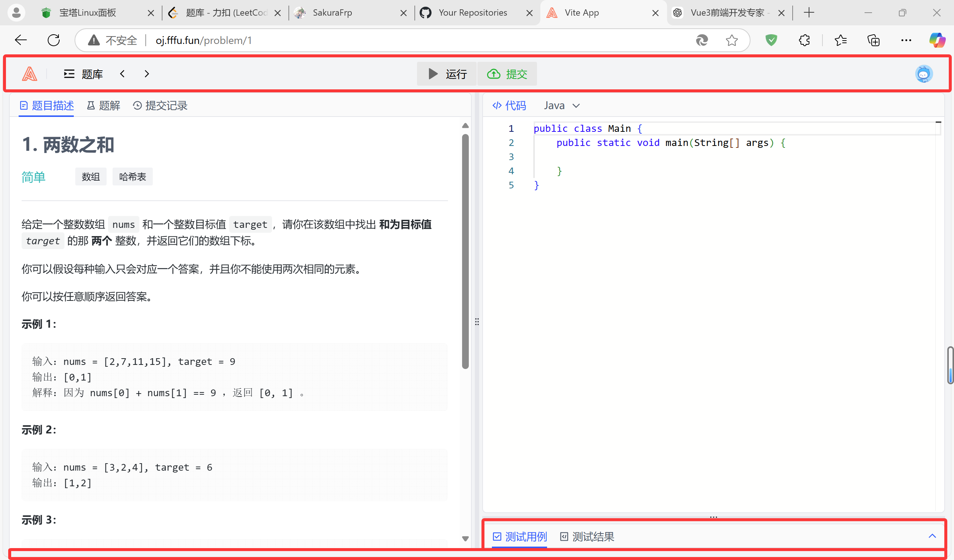The height and width of the screenshot is (560, 954).
Task: Go to the previous problem with left arrow
Action: [122, 74]
